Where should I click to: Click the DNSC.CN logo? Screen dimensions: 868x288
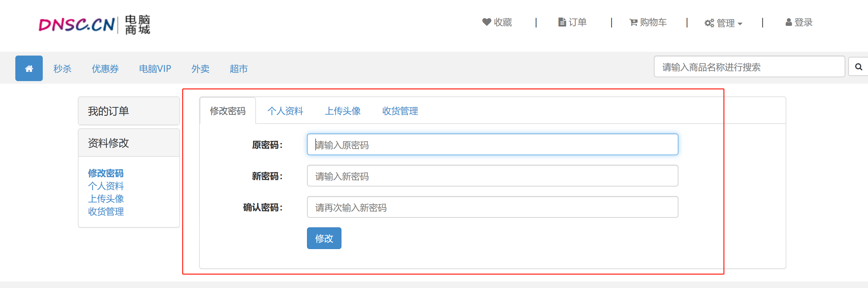point(77,25)
